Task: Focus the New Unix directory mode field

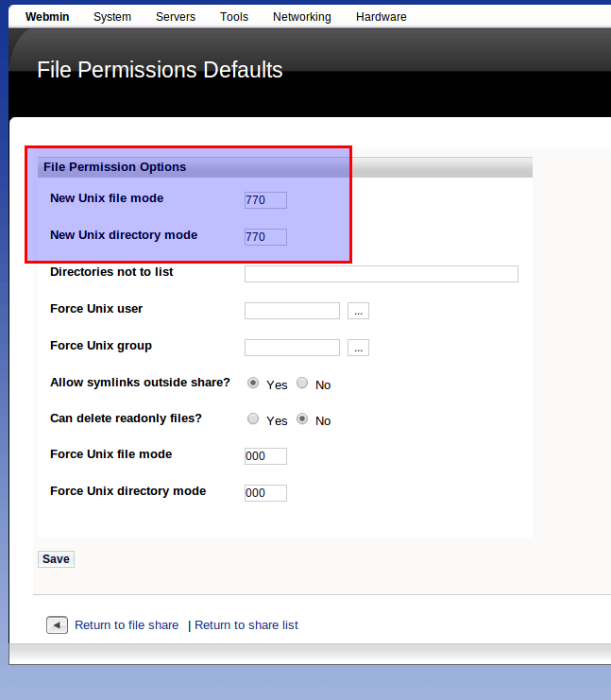Action: [265, 237]
